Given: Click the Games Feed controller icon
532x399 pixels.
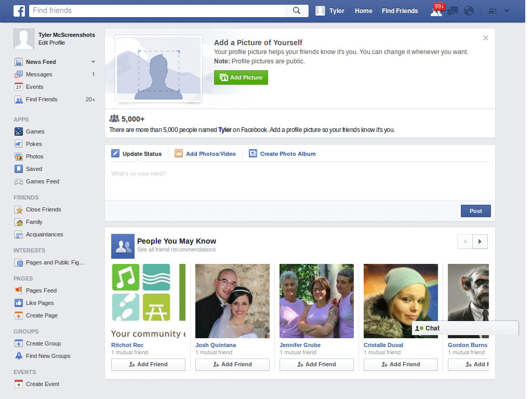Looking at the screenshot, I should click(19, 181).
